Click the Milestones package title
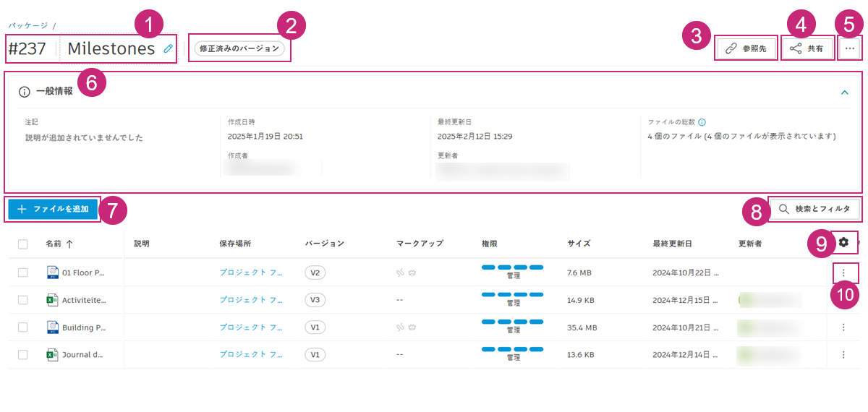 tap(111, 48)
